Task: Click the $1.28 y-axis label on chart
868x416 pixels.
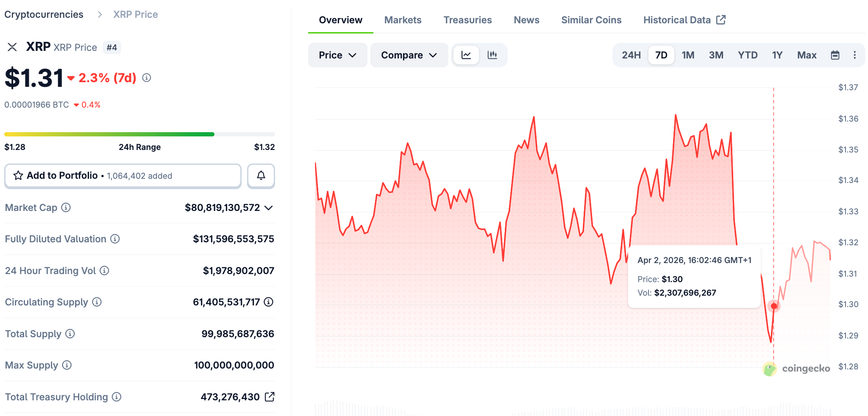Action: (848, 367)
